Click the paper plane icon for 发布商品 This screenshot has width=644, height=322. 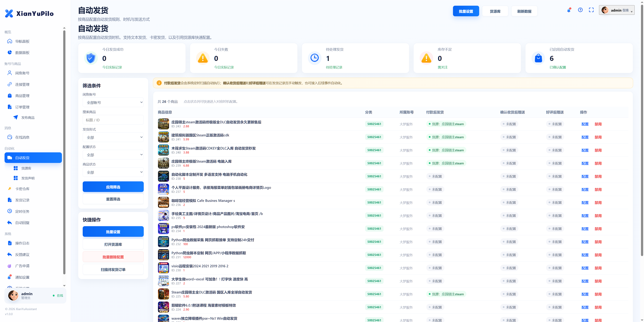point(15,117)
